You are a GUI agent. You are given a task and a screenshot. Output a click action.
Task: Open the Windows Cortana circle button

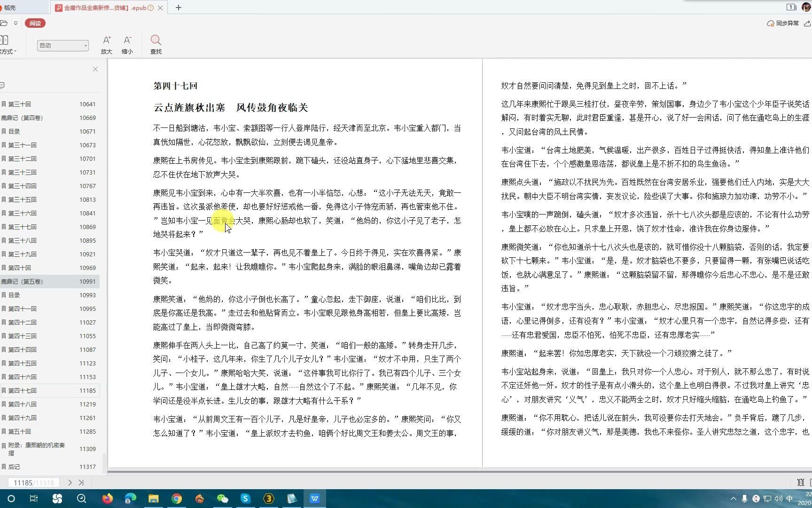tap(11, 499)
